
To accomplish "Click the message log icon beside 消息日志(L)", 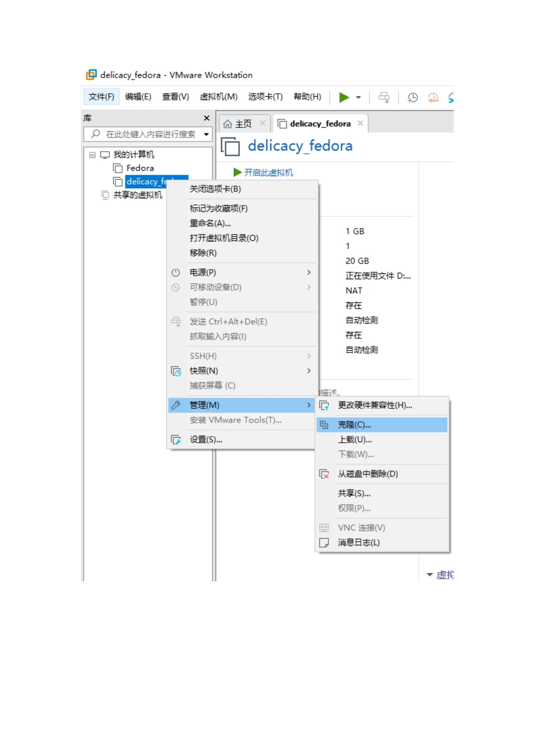I will (324, 543).
